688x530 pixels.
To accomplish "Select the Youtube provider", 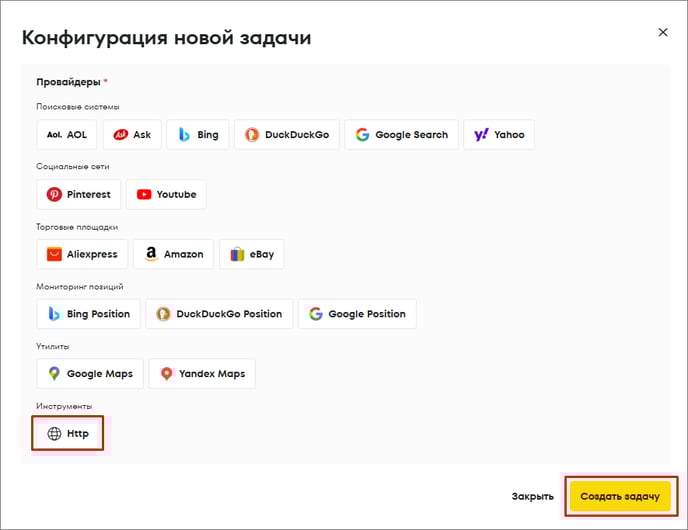I will 167,194.
